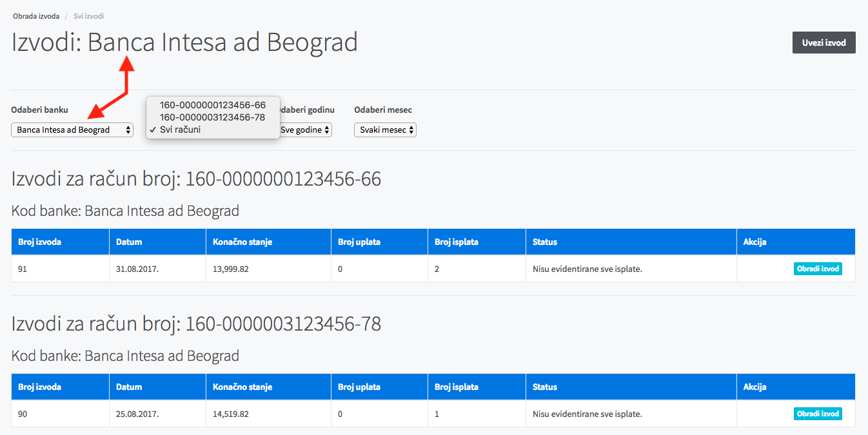The width and height of the screenshot is (868, 435).
Task: Click the heading for account 160-0000000123456-66
Action: 197,179
